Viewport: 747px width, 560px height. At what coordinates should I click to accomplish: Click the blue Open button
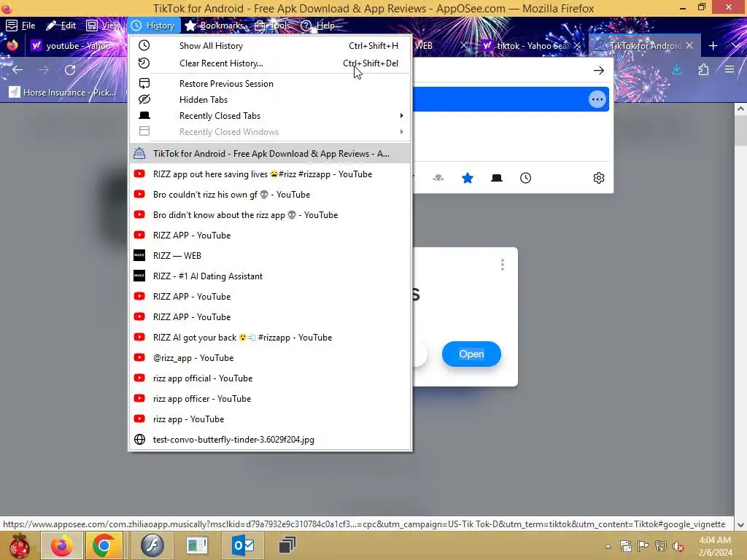tap(471, 354)
